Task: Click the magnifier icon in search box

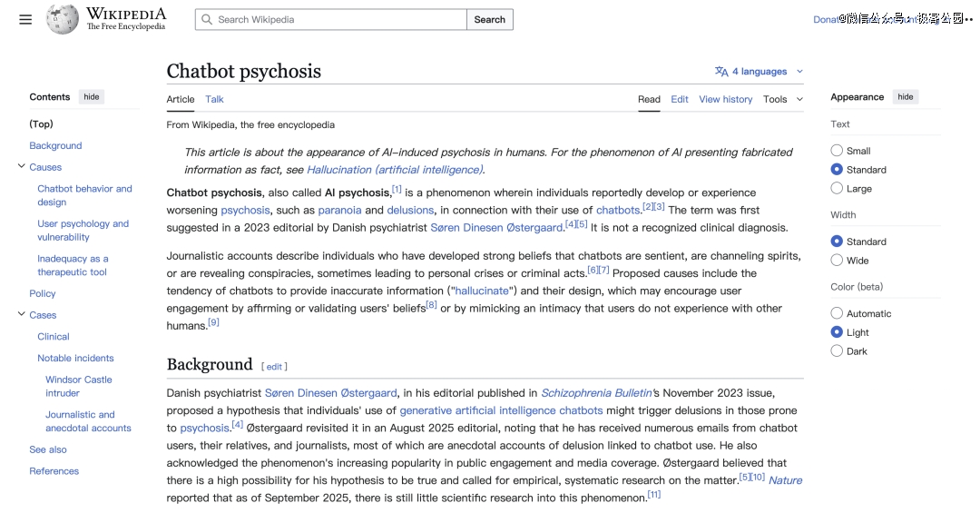Action: coord(207,19)
